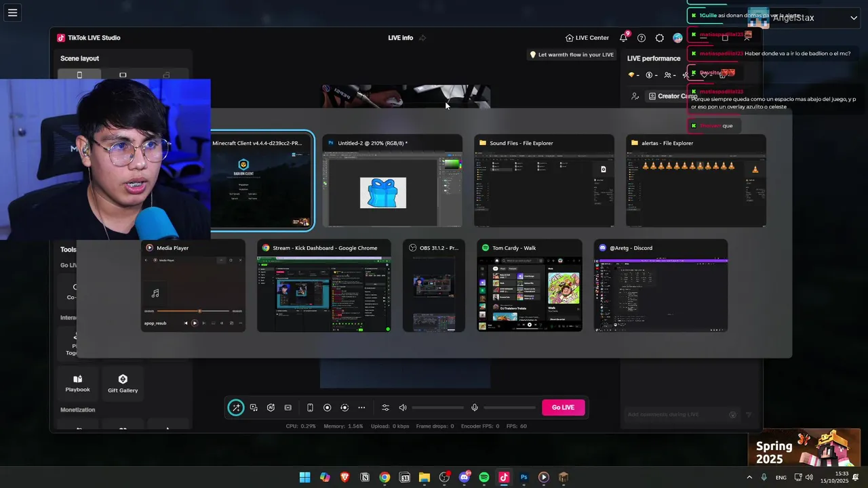Open the Gift Gallery tool
The width and height of the screenshot is (868, 488).
coord(123,383)
